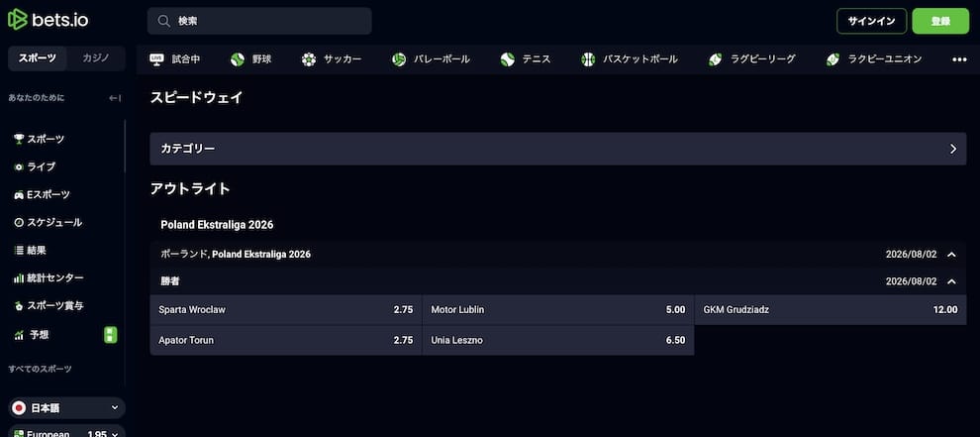This screenshot has width=980, height=437.
Task: Expand the カテゴリー chevron
Action: point(953,149)
